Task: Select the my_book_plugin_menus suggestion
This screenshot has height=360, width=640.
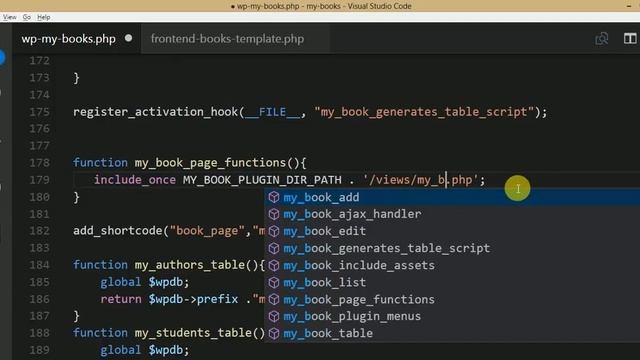Action: [x=452, y=316]
